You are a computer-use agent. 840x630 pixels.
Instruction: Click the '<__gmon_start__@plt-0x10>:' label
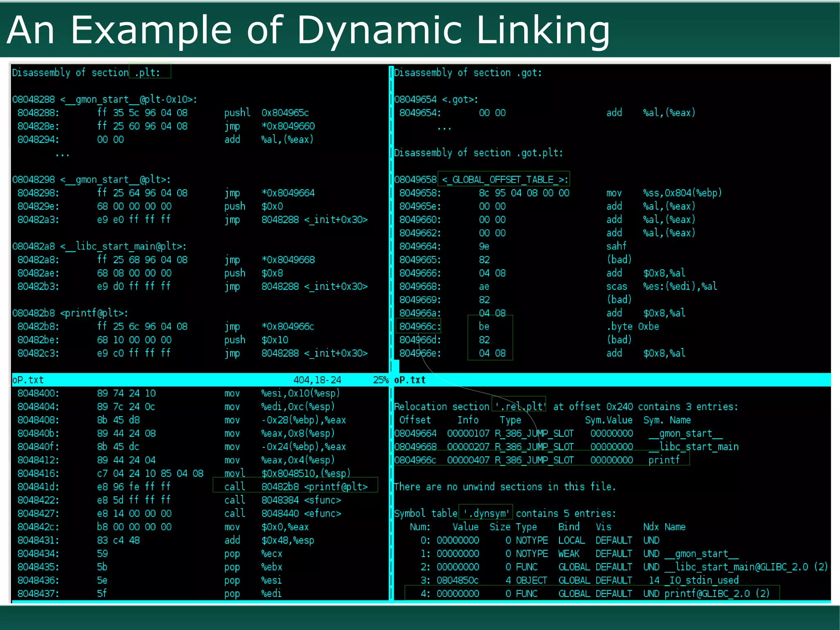pyautogui.click(x=129, y=99)
